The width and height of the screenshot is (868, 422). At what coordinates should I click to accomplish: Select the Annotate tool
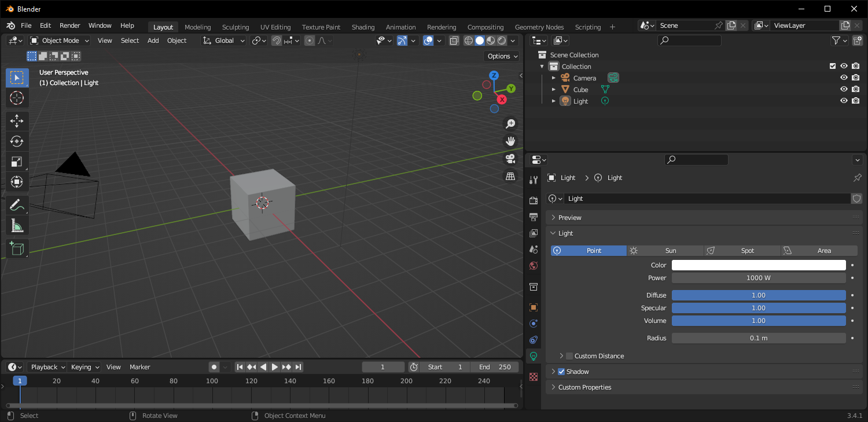click(17, 205)
